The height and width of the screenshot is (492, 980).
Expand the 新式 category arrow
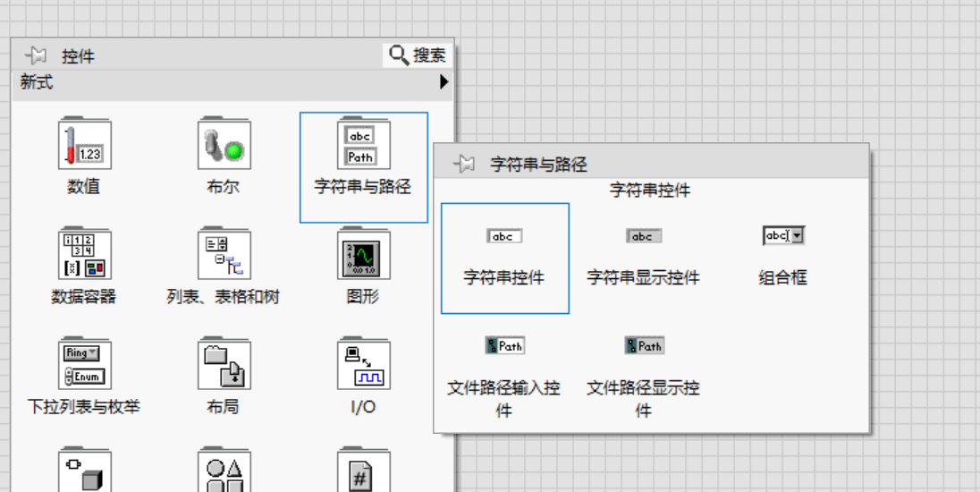444,81
